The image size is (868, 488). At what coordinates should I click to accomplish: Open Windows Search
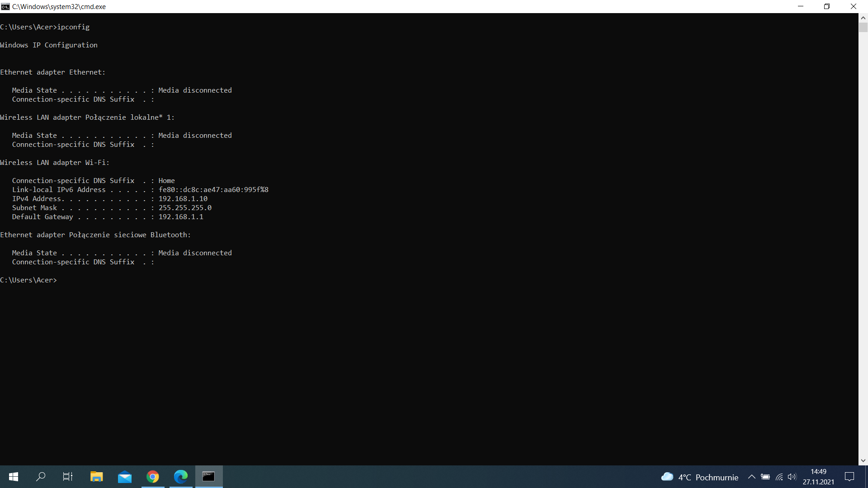pyautogui.click(x=41, y=477)
